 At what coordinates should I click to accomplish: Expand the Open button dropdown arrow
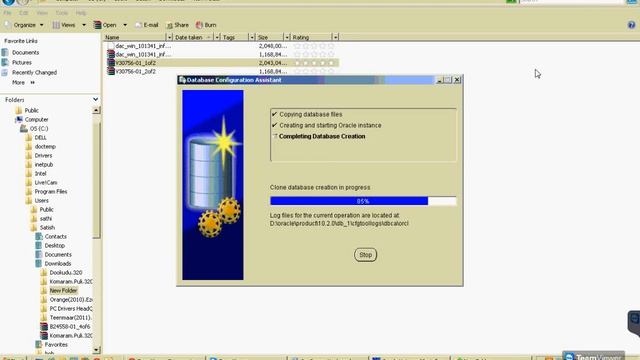[x=125, y=25]
